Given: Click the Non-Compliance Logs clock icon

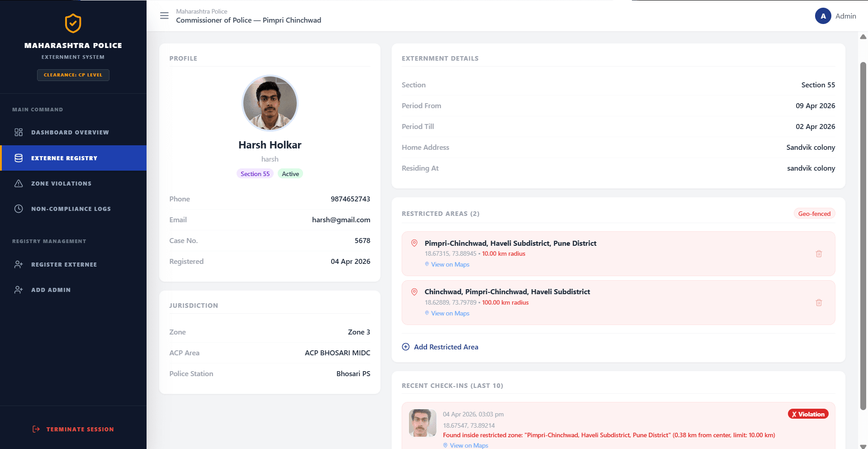Looking at the screenshot, I should [19, 209].
